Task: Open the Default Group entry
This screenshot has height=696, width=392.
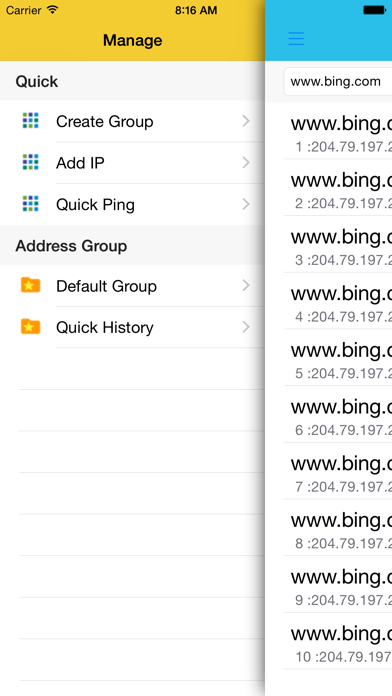Action: click(132, 286)
